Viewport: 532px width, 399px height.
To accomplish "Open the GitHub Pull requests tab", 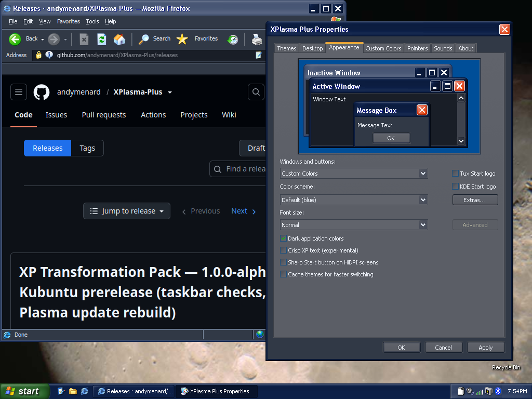I will tap(104, 115).
